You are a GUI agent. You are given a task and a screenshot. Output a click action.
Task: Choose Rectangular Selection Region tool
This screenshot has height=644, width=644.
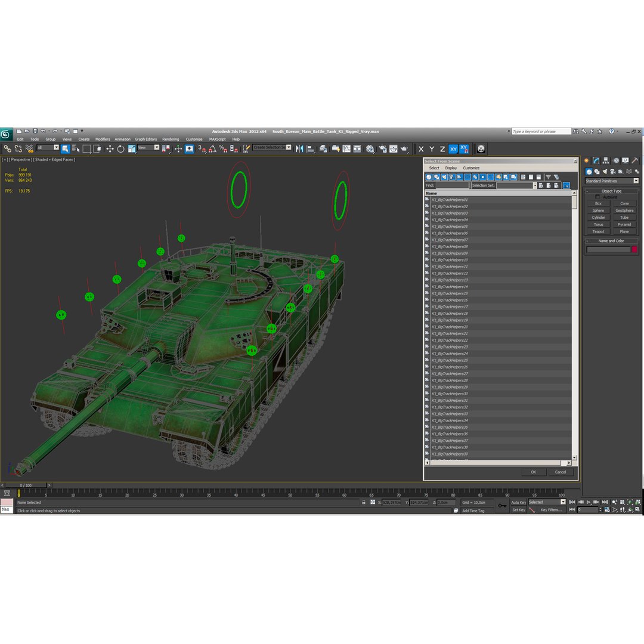pyautogui.click(x=86, y=148)
